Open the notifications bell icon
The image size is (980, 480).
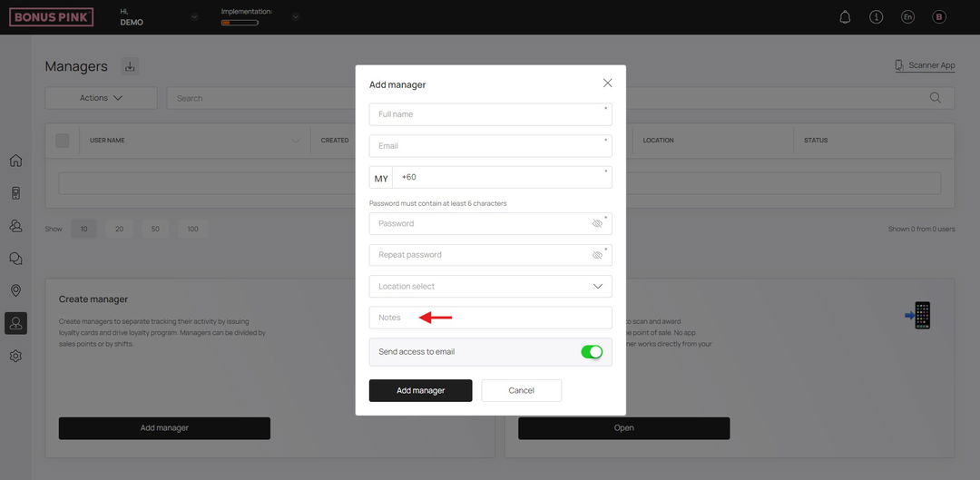pos(845,17)
